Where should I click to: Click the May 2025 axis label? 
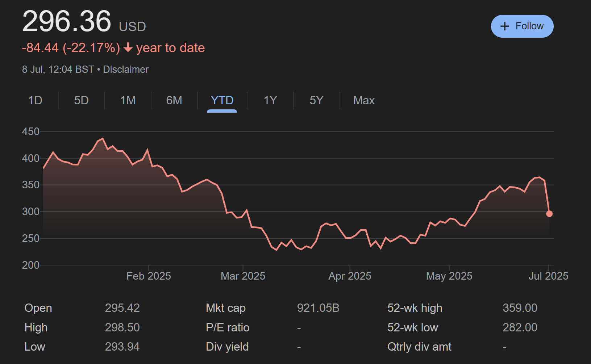coord(449,276)
